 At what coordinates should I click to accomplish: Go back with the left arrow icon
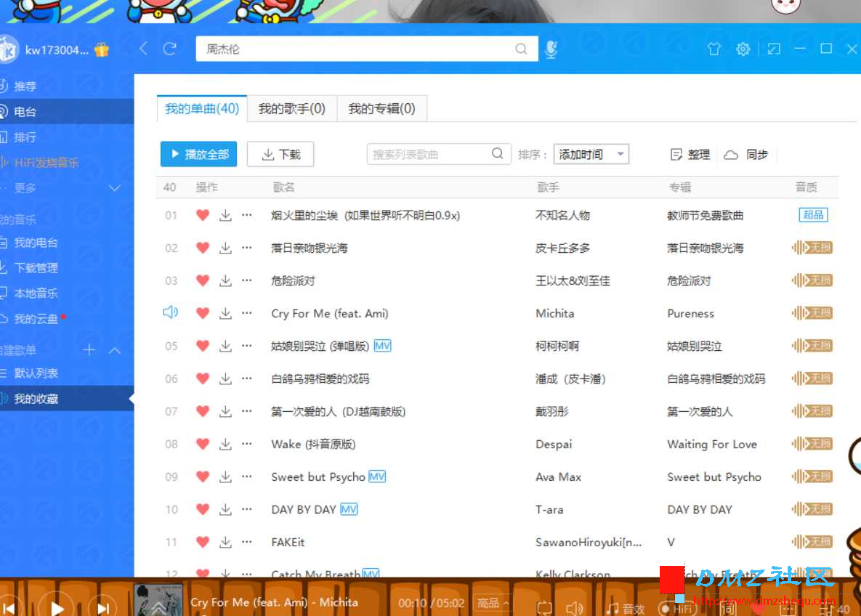point(143,49)
